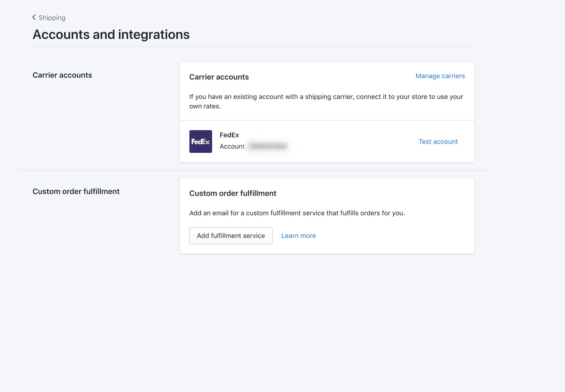Click the left-side Custom order fulfillment label

[76, 191]
